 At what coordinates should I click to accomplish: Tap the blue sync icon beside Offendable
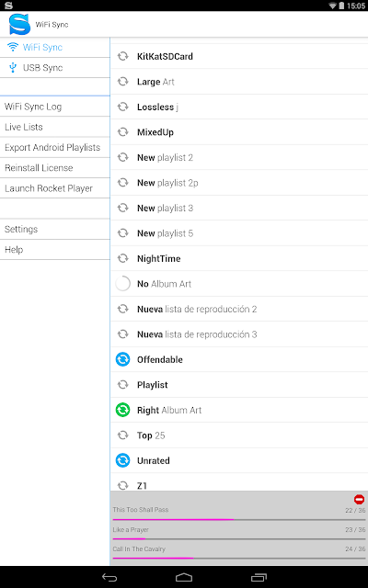pyautogui.click(x=122, y=359)
